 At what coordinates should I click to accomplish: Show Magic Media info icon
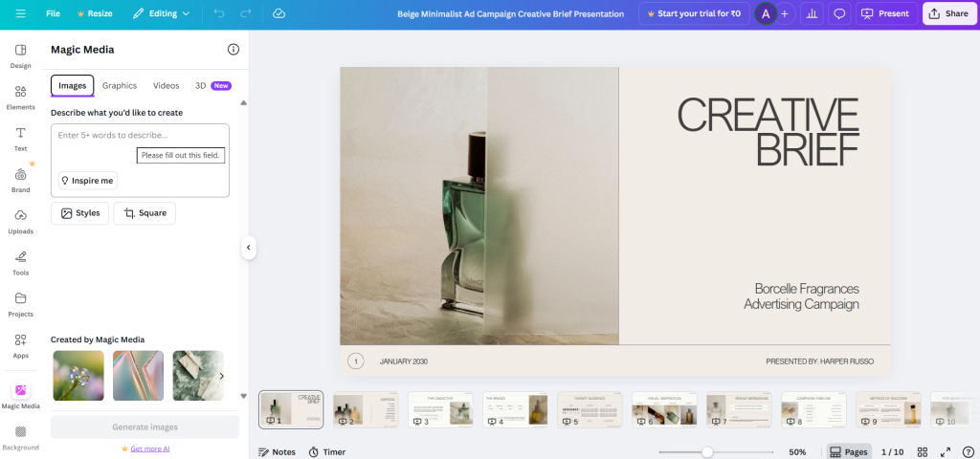[234, 50]
